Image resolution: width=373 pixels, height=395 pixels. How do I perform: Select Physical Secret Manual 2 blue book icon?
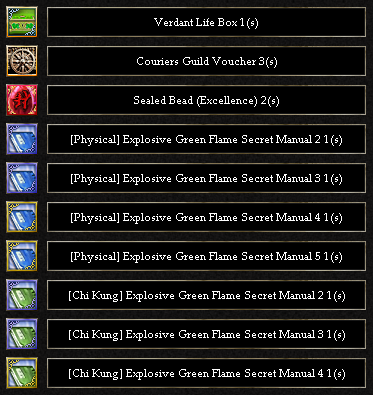22,139
